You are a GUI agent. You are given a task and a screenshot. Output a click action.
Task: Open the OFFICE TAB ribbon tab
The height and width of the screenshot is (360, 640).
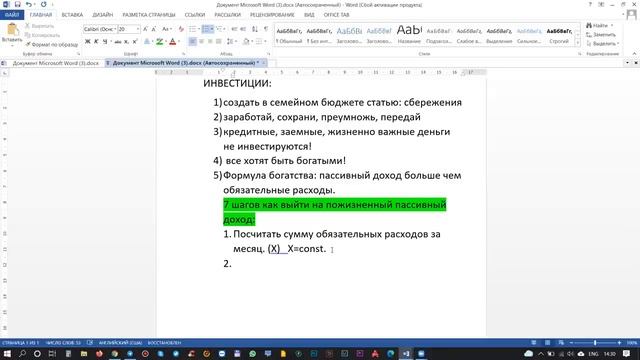pyautogui.click(x=336, y=15)
